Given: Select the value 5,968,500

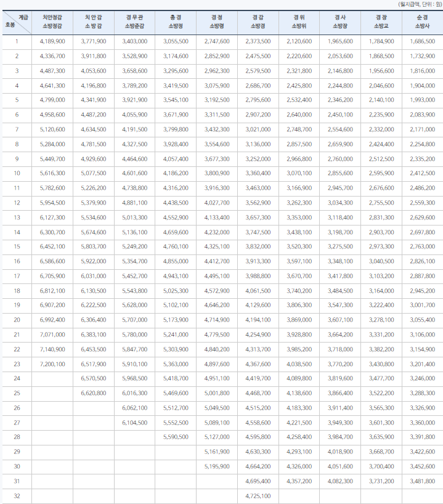Looking at the screenshot, I should click(x=135, y=378).
